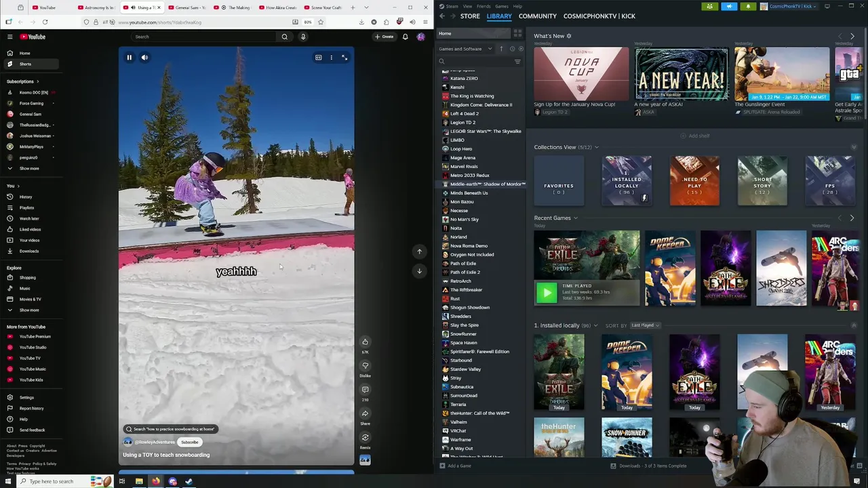Screen dimensions: 868x488
Task: Open a new browser tab
Action: (353, 7)
